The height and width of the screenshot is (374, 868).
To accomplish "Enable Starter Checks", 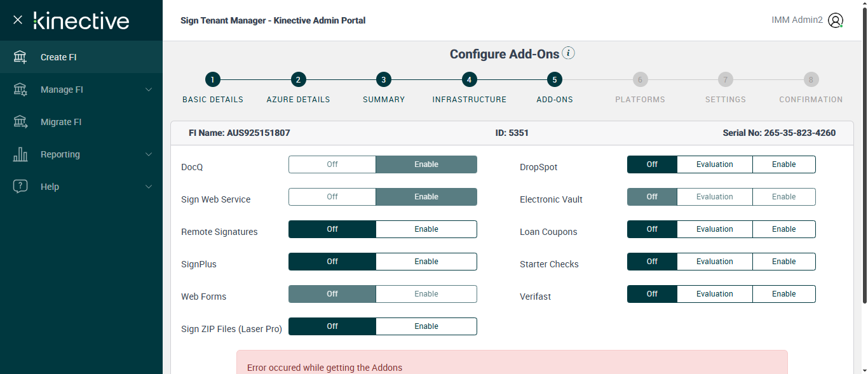I will click(x=784, y=262).
